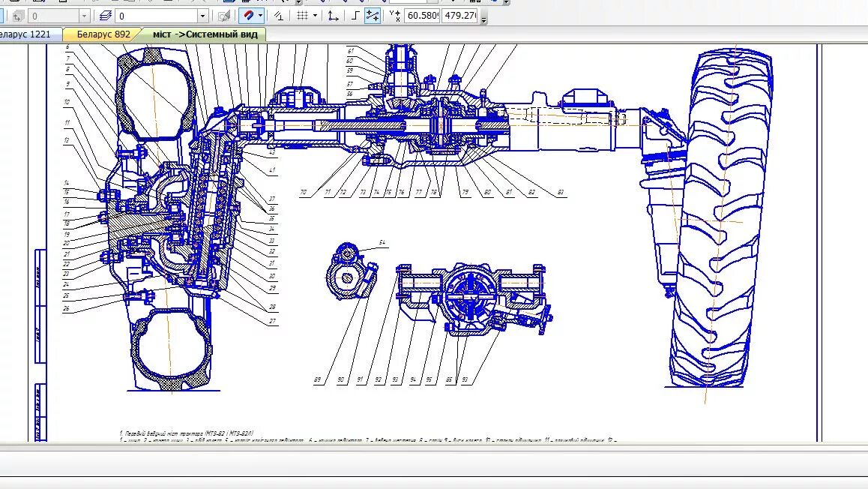
Task: Click the Y coordinate field 479.27
Action: click(460, 16)
